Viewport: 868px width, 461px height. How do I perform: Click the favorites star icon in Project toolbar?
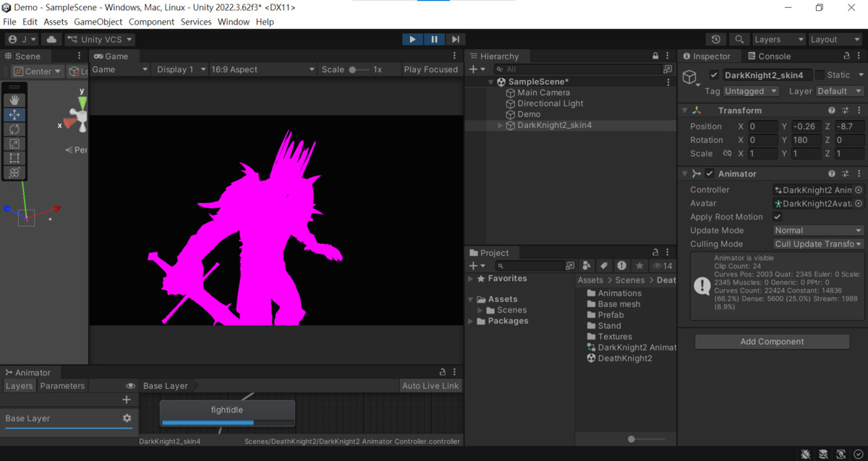pos(639,266)
